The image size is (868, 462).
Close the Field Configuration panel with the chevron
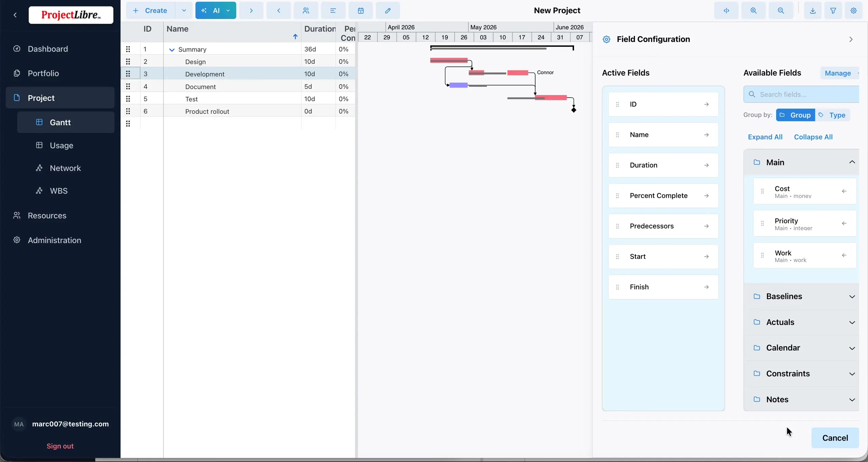[x=851, y=39]
